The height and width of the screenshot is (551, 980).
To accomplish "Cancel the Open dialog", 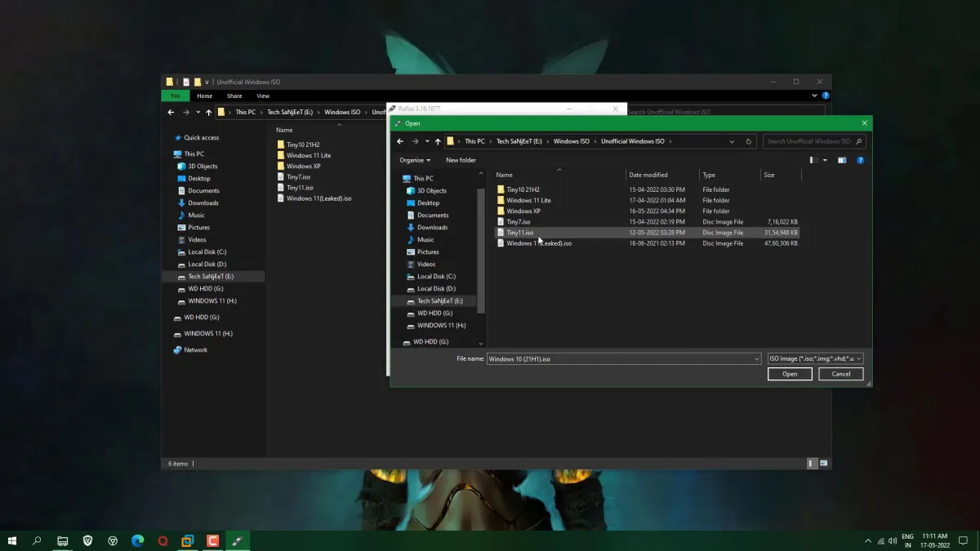I will (841, 374).
